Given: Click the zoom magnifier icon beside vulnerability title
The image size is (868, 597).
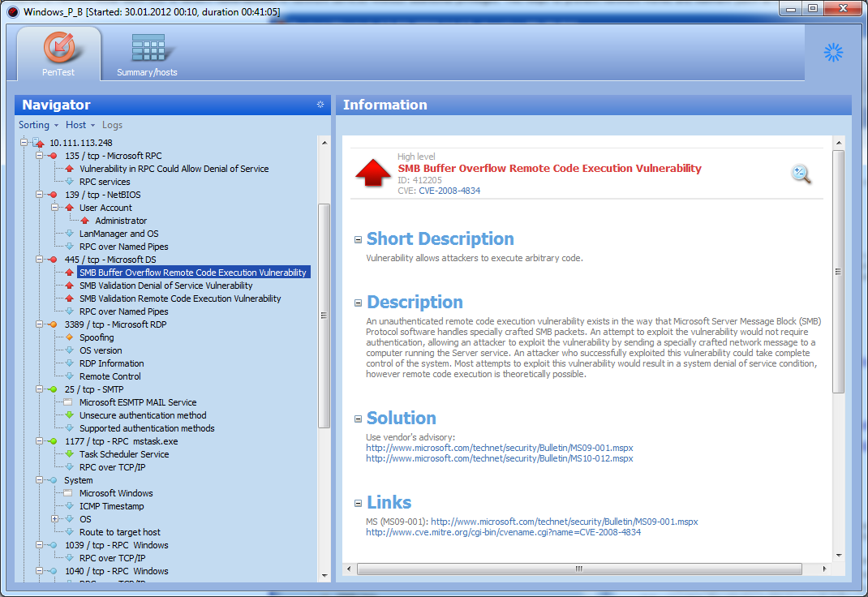Looking at the screenshot, I should click(801, 174).
